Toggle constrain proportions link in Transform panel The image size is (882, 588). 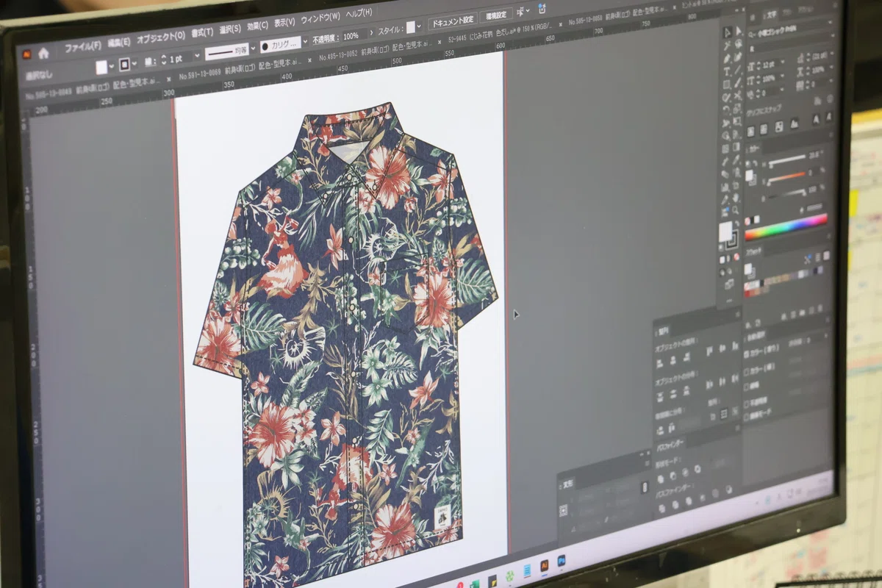point(645,487)
